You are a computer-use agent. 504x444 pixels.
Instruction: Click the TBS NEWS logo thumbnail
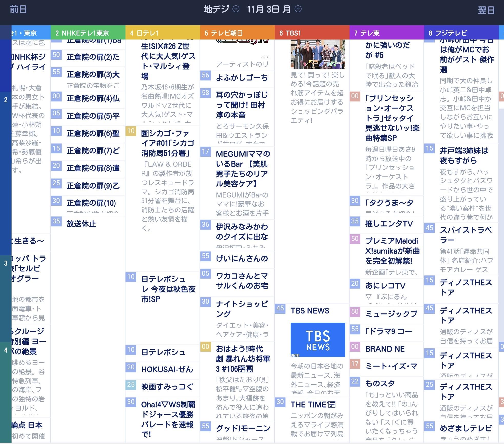[318, 340]
